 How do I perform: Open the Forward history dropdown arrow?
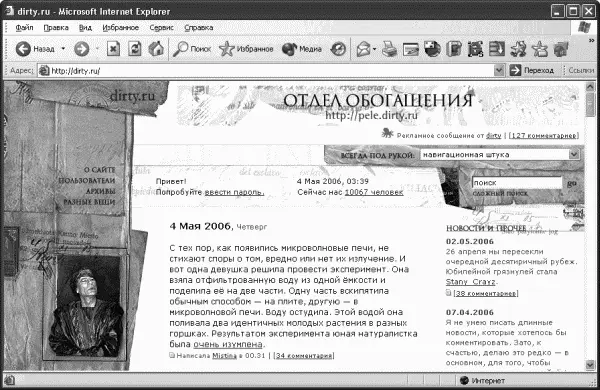click(97, 49)
